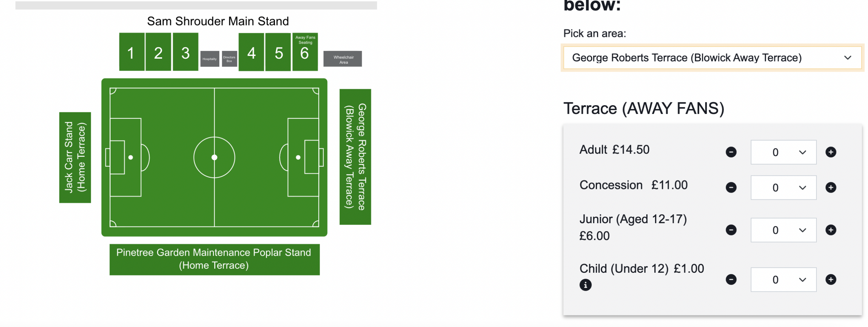The image size is (868, 327).
Task: Select the Jack Carr Stand home terrace
Action: click(x=75, y=157)
